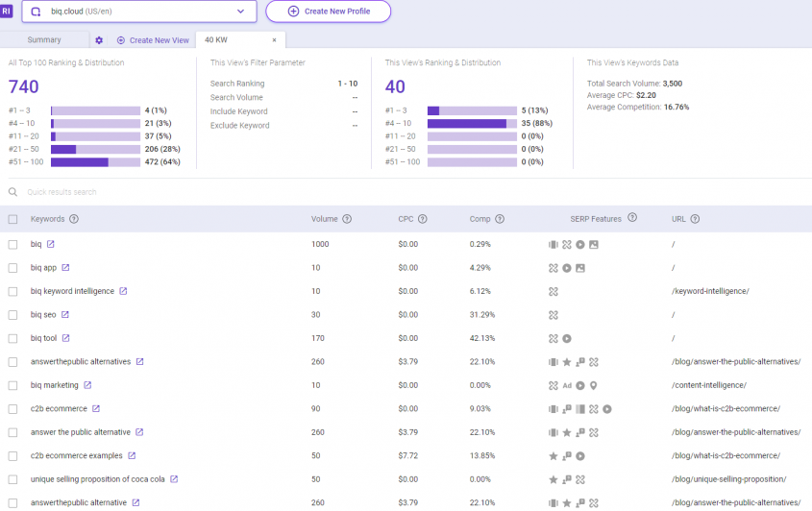Click the Keywords column header
The height and width of the screenshot is (511, 812).
tap(48, 219)
